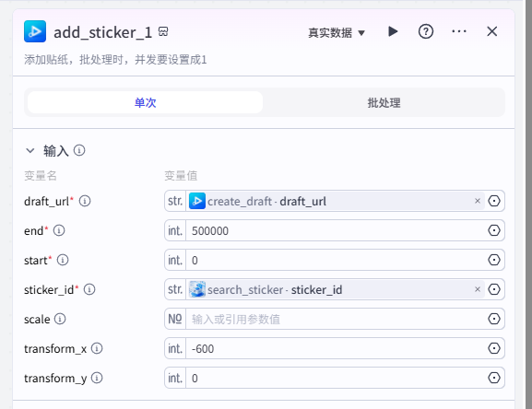Click the draft_url variable name label
Image resolution: width=532 pixels, height=409 pixels.
coord(46,202)
